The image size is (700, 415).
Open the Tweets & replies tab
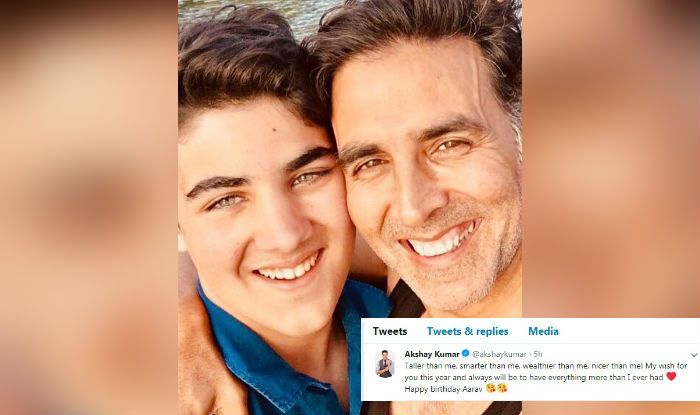467,331
